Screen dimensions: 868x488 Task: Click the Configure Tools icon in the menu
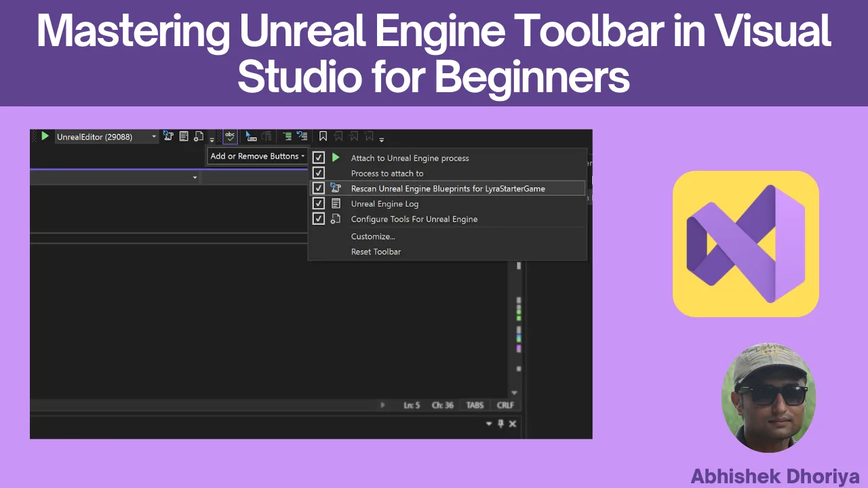click(336, 219)
